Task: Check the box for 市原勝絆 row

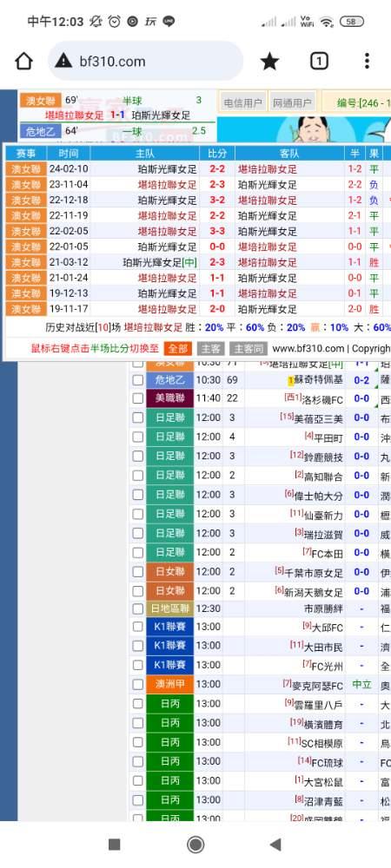Action: tap(138, 609)
